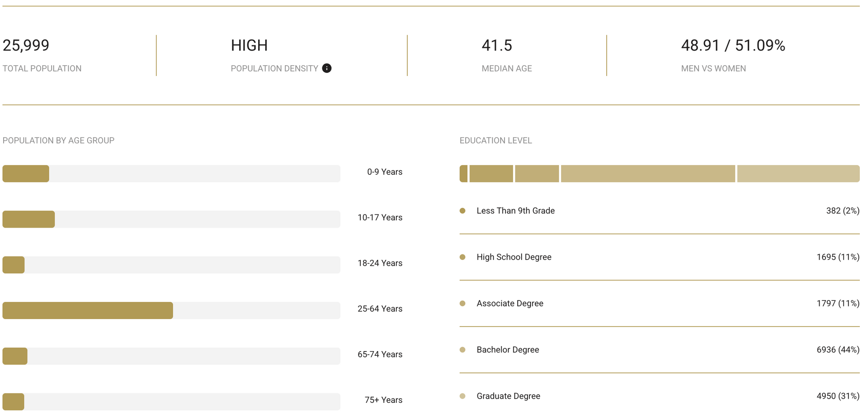The image size is (868, 420).
Task: Click the 48.91 / 51.09% value
Action: (733, 45)
